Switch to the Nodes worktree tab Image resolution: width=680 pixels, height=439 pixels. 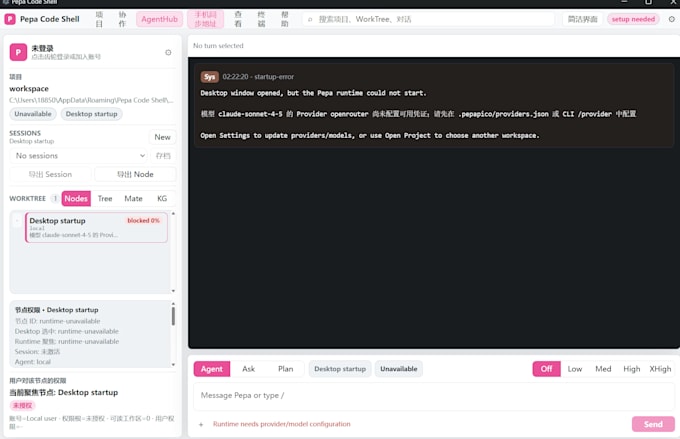[76, 198]
